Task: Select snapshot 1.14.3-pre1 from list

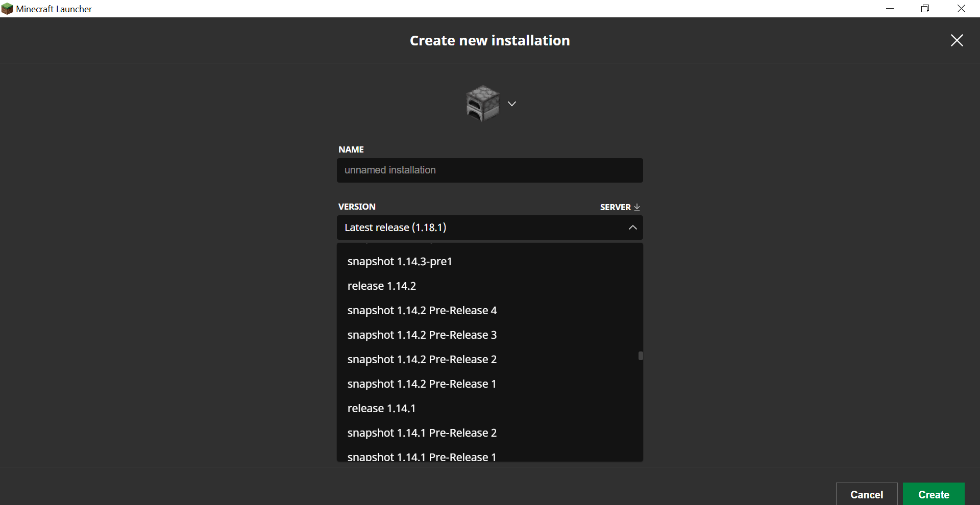Action: click(400, 262)
